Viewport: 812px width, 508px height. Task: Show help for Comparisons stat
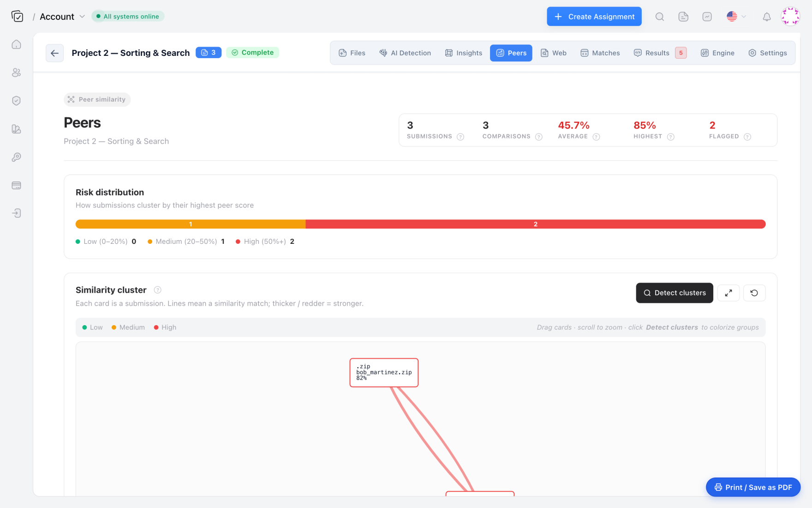click(x=538, y=137)
